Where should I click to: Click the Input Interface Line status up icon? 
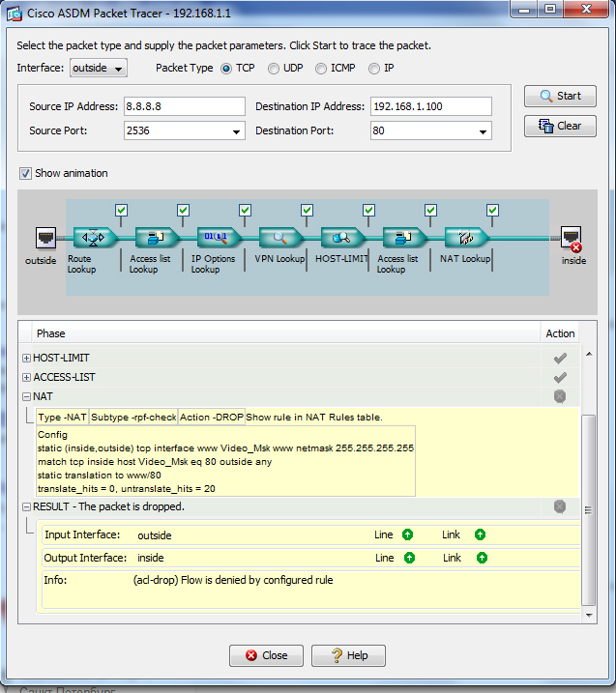point(407,534)
